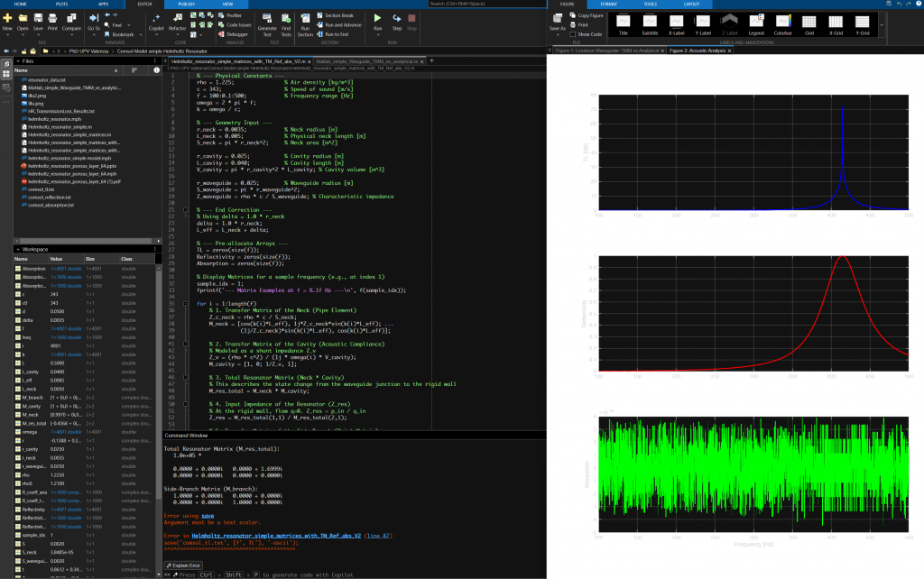This screenshot has height=579, width=924.
Task: Insert a Section Break
Action: tap(336, 15)
